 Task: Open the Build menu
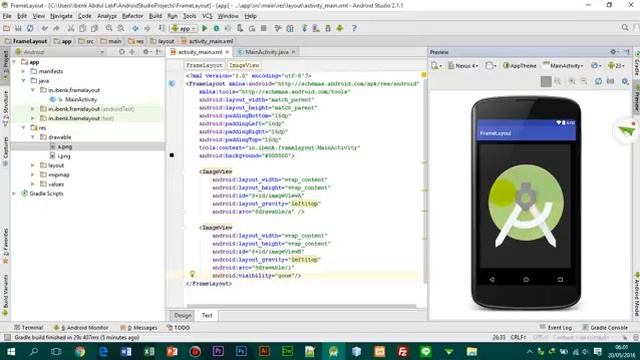point(155,16)
